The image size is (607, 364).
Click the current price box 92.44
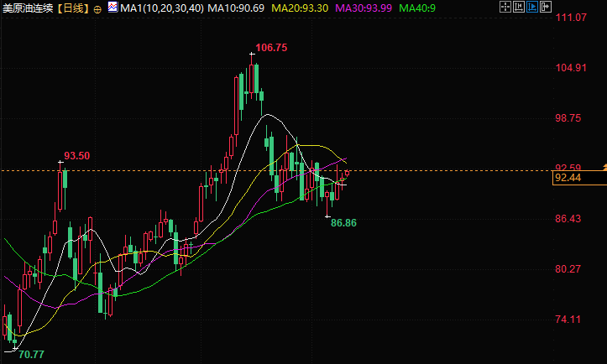(x=579, y=178)
